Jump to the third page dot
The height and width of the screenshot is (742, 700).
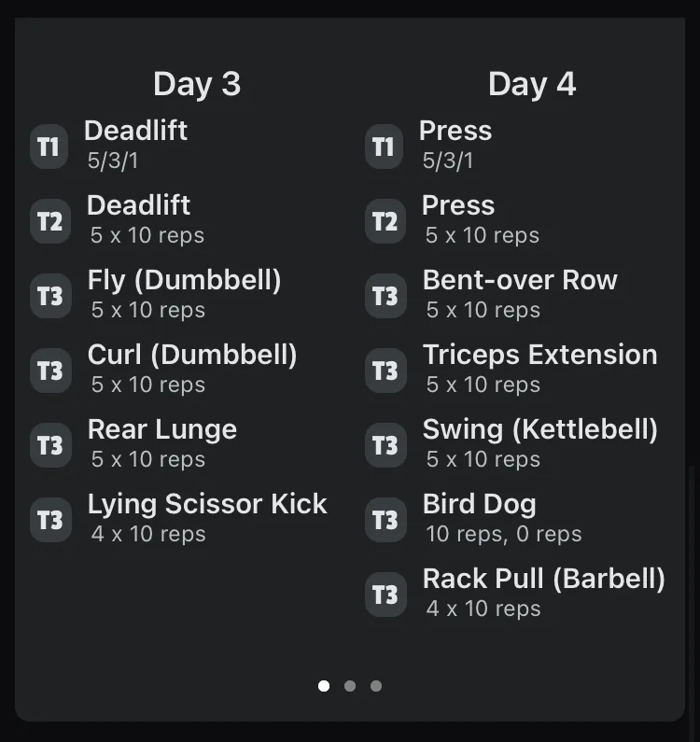coord(376,686)
